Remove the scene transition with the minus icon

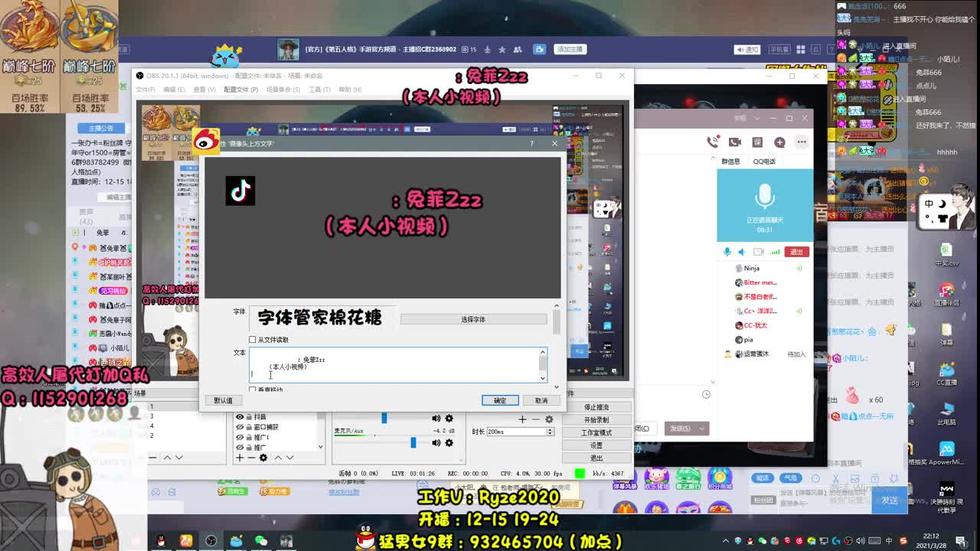click(535, 419)
